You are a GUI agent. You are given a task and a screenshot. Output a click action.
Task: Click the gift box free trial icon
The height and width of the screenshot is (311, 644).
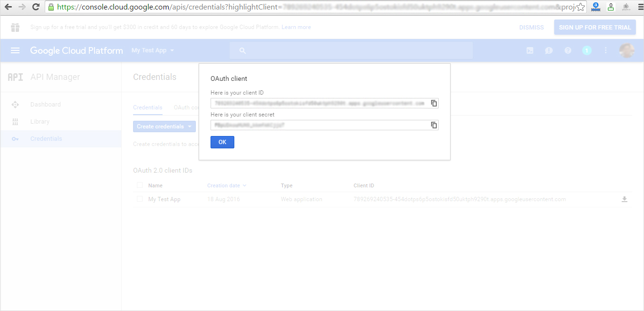[15, 27]
